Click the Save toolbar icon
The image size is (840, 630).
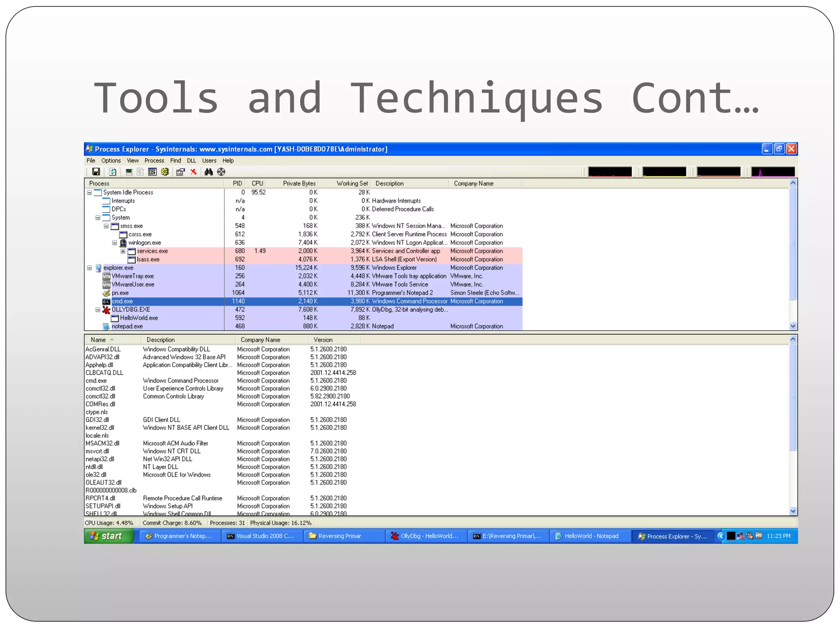(96, 172)
